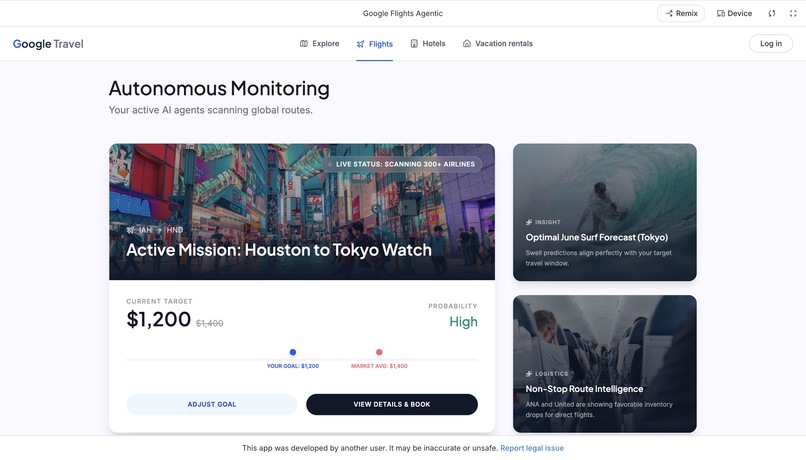The width and height of the screenshot is (806, 460).
Task: Click the $1,200 current target price
Action: (158, 319)
